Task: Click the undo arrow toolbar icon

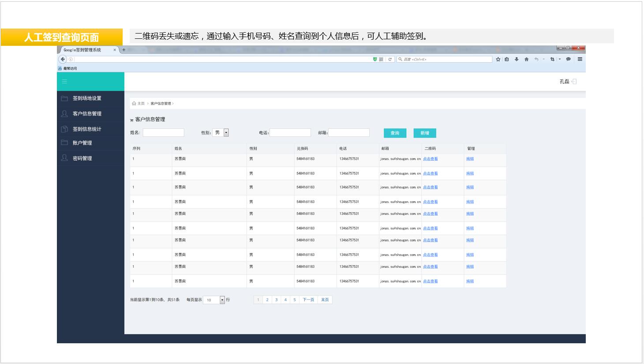Action: pyautogui.click(x=536, y=59)
